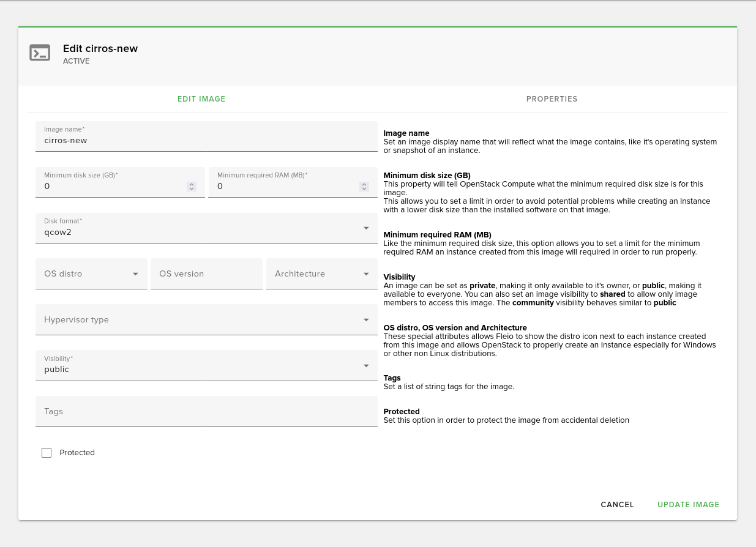756x547 pixels.
Task: Click the Cancel button
Action: click(x=617, y=505)
